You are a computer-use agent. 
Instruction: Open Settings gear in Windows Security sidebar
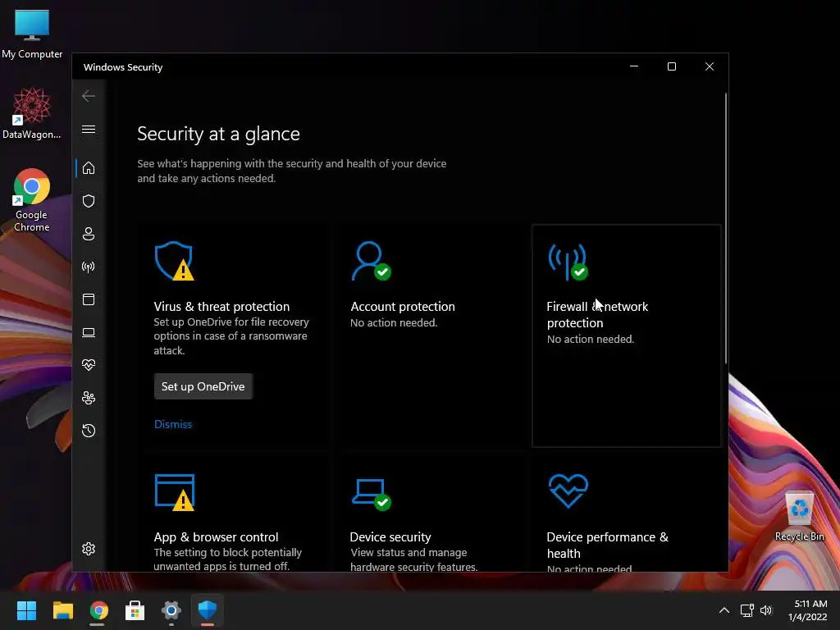(x=89, y=549)
